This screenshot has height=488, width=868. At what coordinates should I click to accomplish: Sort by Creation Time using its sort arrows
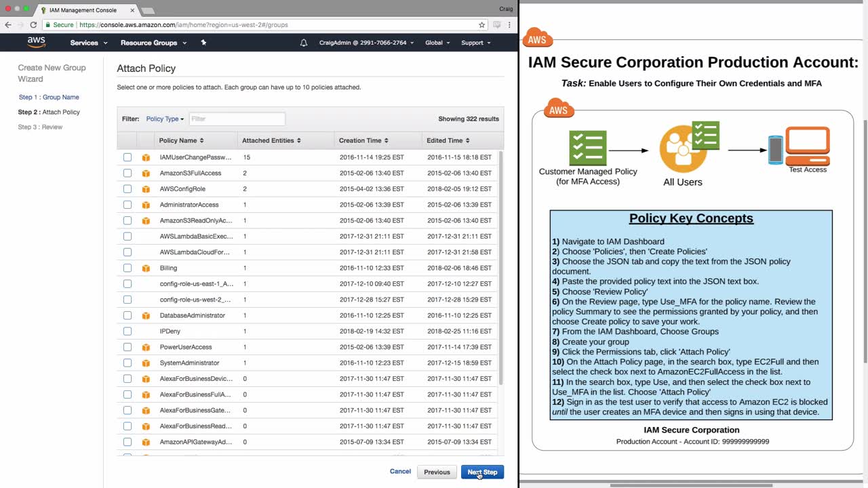387,141
